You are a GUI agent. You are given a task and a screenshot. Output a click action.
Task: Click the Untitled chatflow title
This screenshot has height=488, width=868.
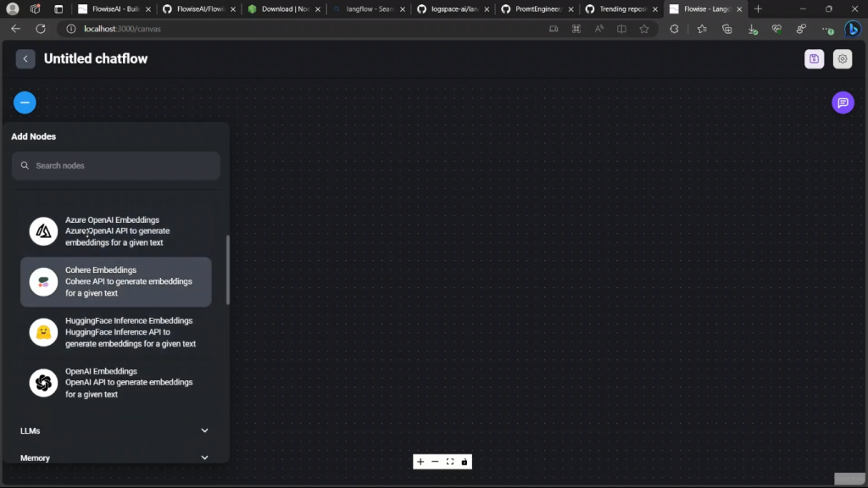(96, 58)
